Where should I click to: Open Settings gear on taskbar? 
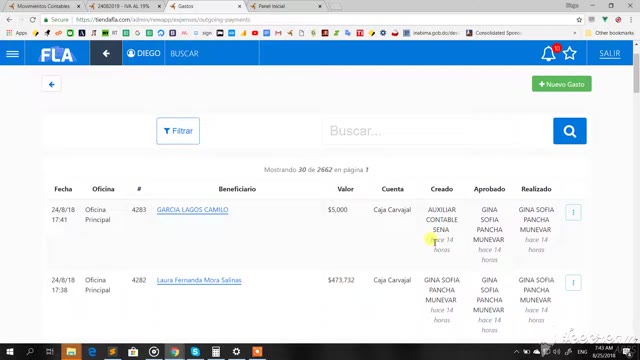[236, 351]
